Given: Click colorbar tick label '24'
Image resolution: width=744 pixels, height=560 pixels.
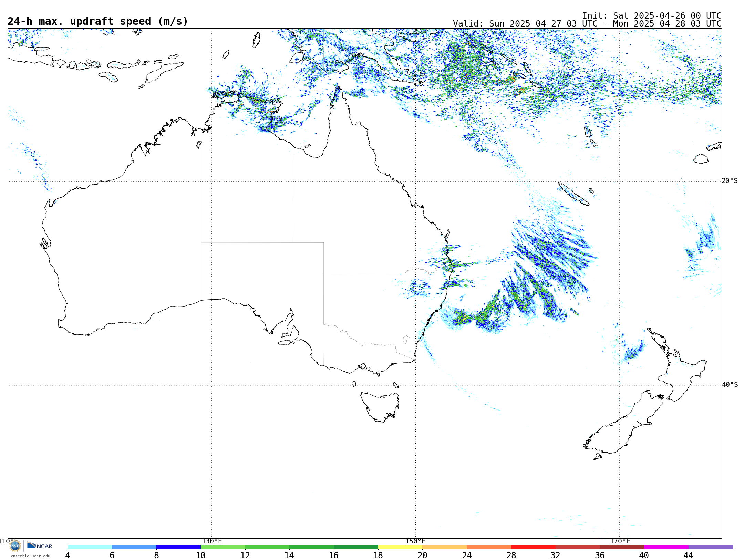Looking at the screenshot, I should 467,556.
